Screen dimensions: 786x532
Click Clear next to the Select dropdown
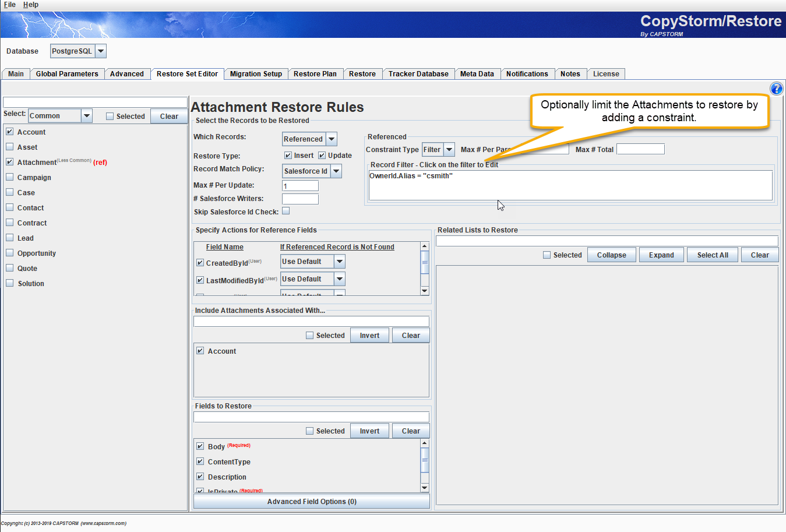click(x=169, y=116)
